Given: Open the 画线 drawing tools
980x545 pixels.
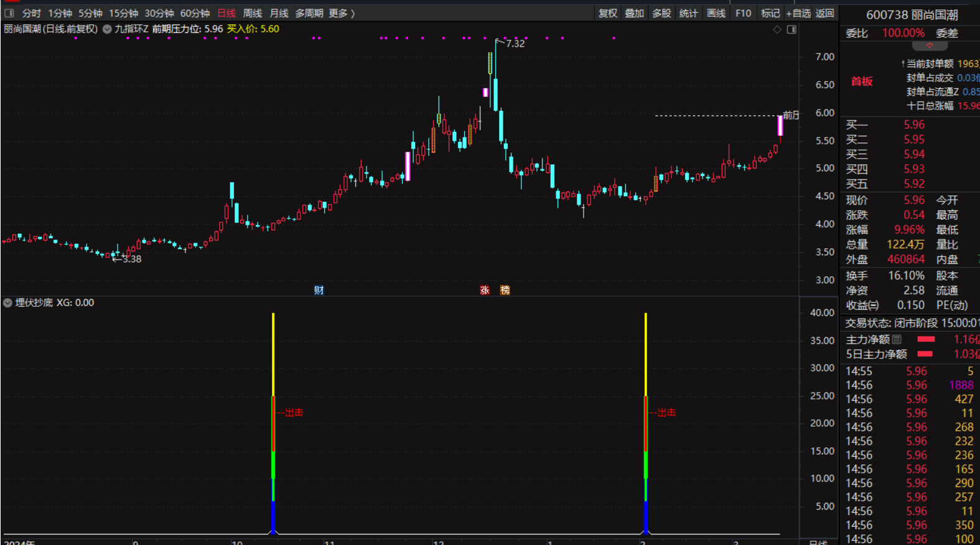Looking at the screenshot, I should point(716,13).
